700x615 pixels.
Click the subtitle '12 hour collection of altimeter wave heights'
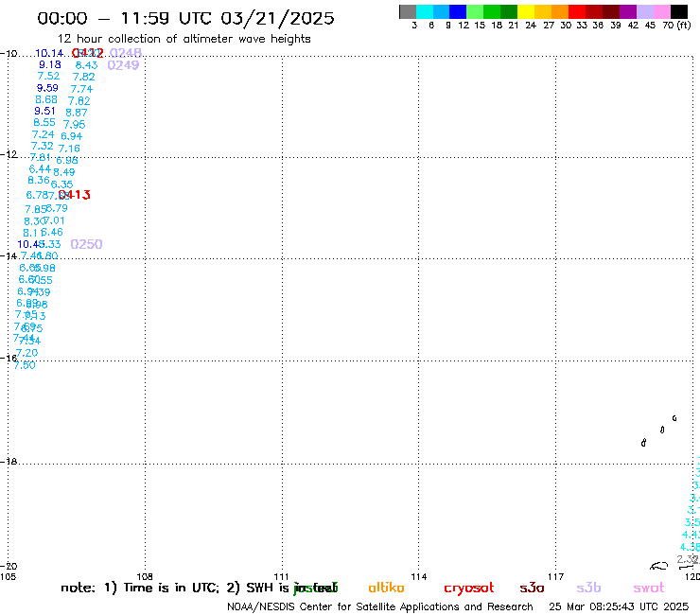pos(184,39)
